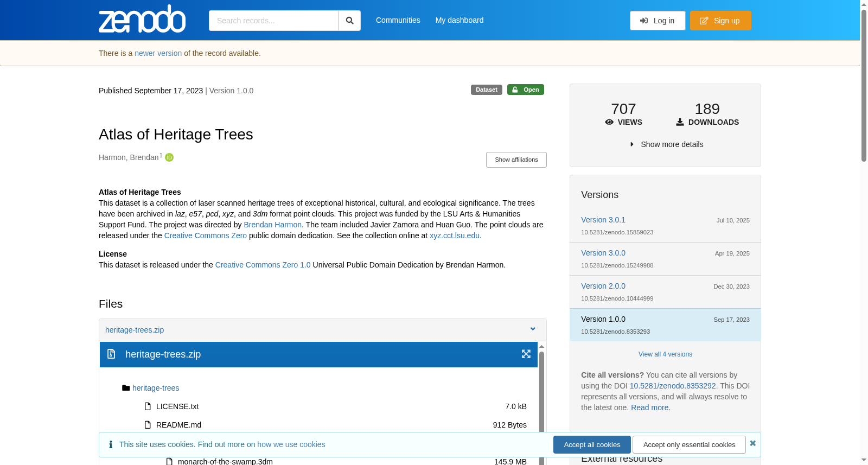
Task: Open the Creative Commons Zero link
Action: point(206,235)
